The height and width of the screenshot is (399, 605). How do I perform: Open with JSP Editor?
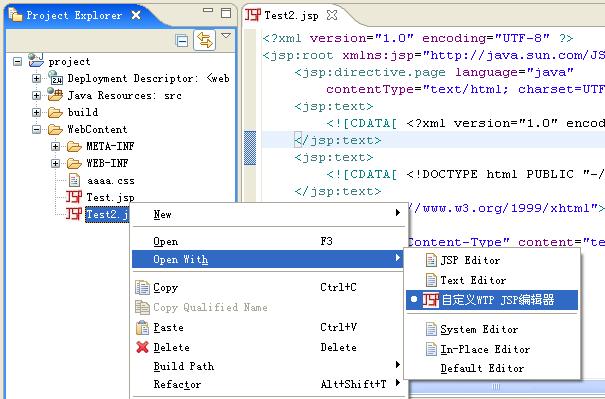coord(492,260)
